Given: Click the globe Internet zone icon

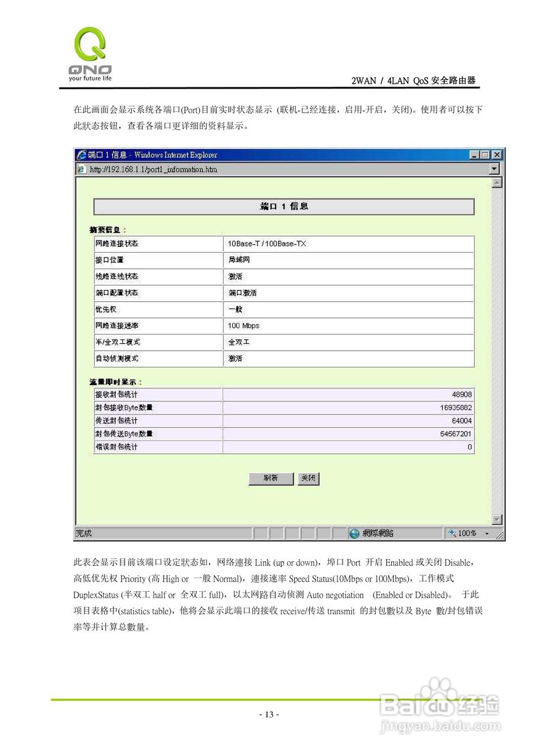Looking at the screenshot, I should tap(354, 533).
